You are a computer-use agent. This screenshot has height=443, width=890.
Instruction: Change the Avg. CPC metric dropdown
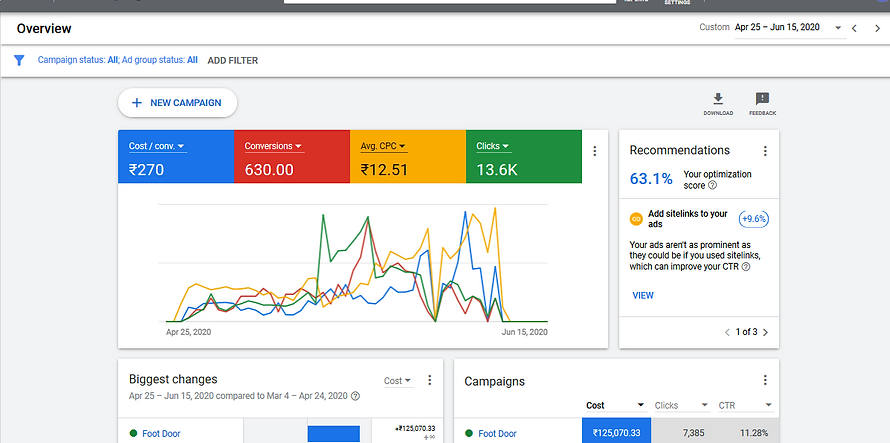pos(384,147)
